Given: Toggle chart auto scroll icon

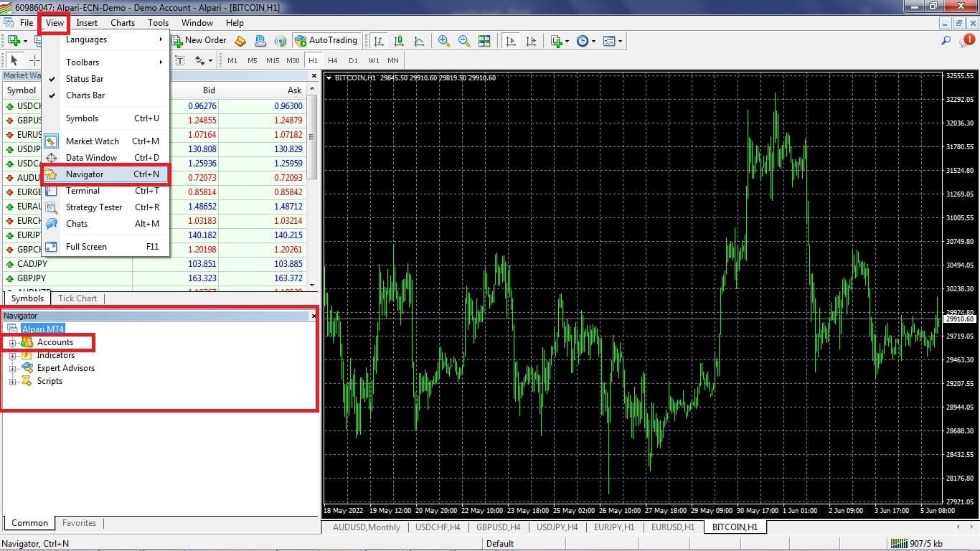Looking at the screenshot, I should point(510,41).
